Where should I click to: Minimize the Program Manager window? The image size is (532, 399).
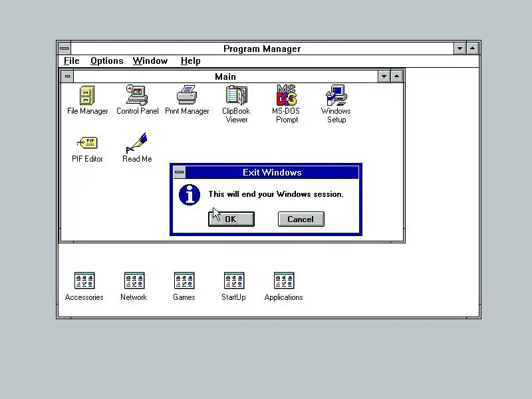tap(460, 49)
